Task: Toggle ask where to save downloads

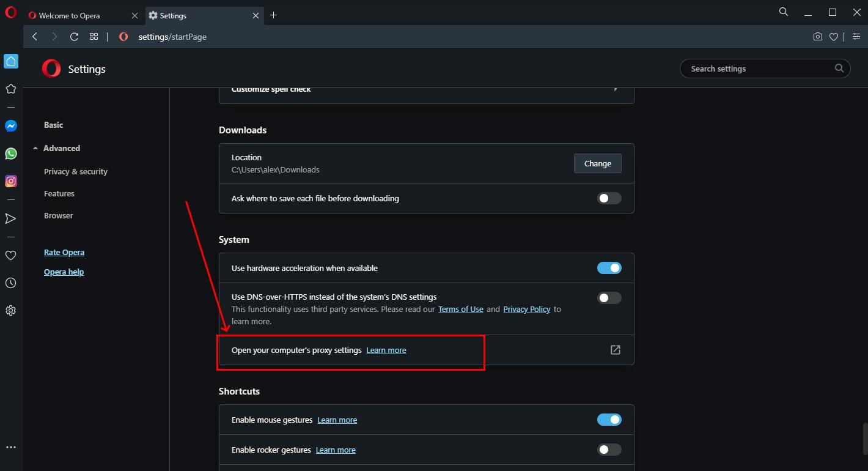Action: click(x=609, y=198)
